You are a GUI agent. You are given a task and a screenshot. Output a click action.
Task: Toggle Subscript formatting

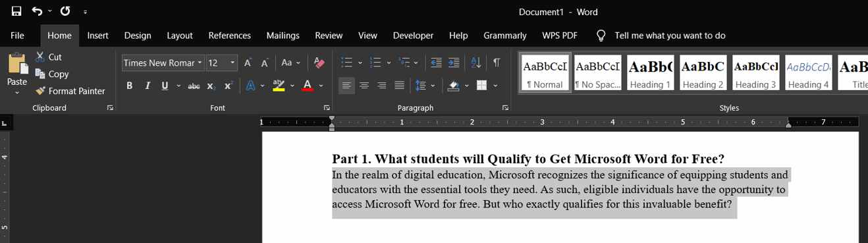[211, 86]
